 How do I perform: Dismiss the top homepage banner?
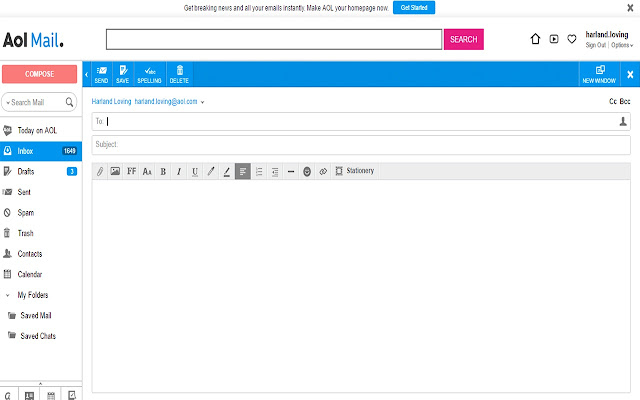pyautogui.click(x=630, y=7)
